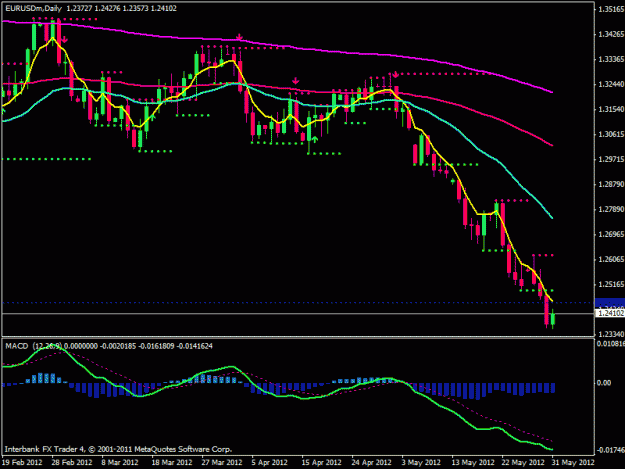The image size is (625, 469).
Task: Select the 1.26965 price axis label
Action: (x=611, y=234)
